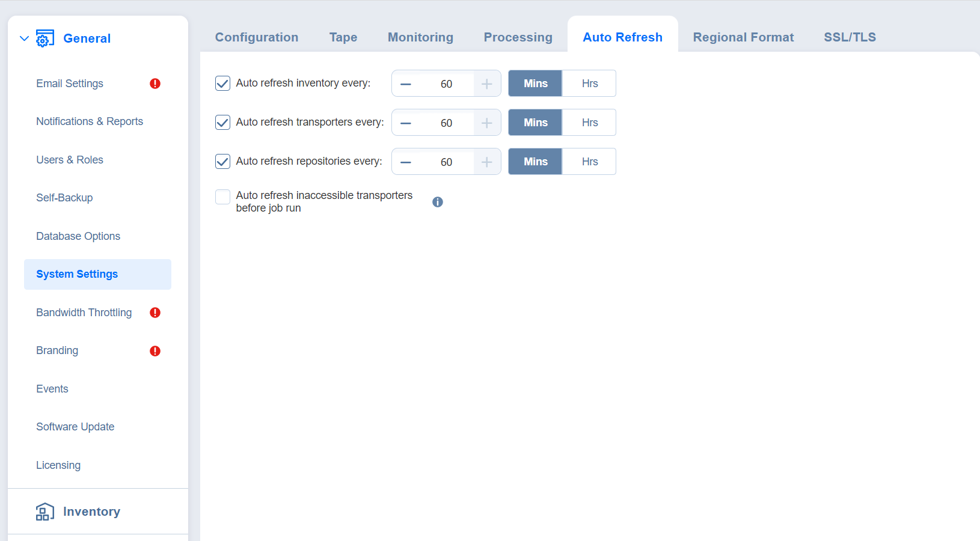Select System Settings in the sidebar
Viewport: 980px width, 541px height.
pyautogui.click(x=97, y=274)
